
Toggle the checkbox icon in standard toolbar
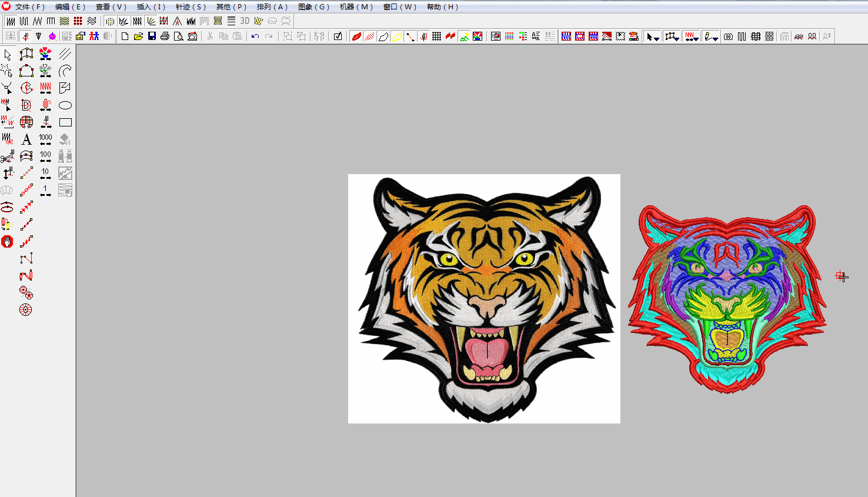(338, 36)
